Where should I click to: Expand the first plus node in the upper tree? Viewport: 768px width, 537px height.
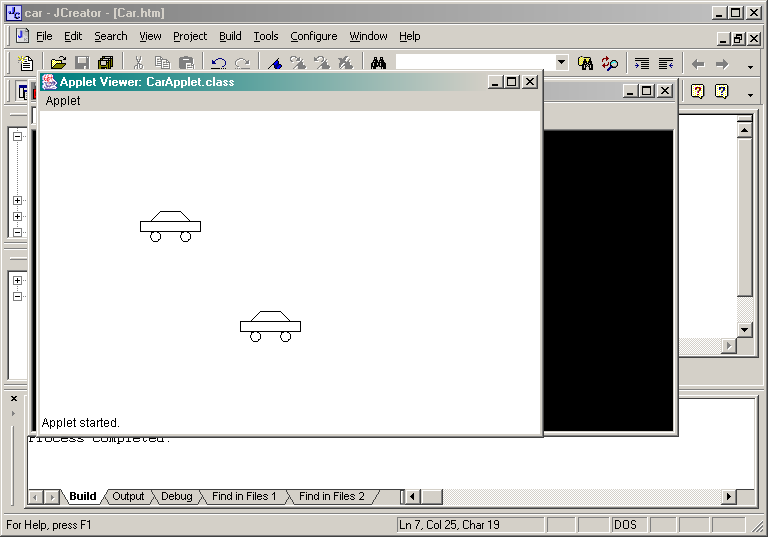coord(17,200)
